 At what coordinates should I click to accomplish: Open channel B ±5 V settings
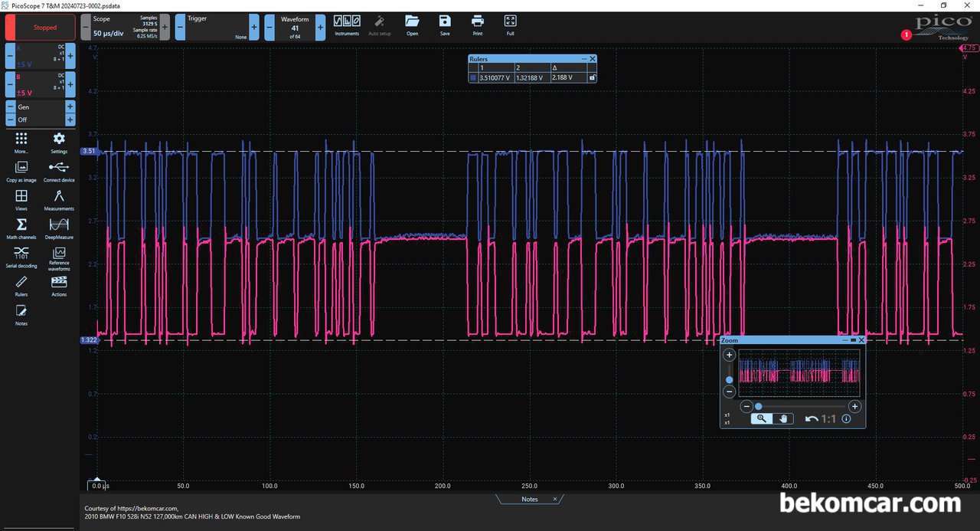click(x=40, y=83)
